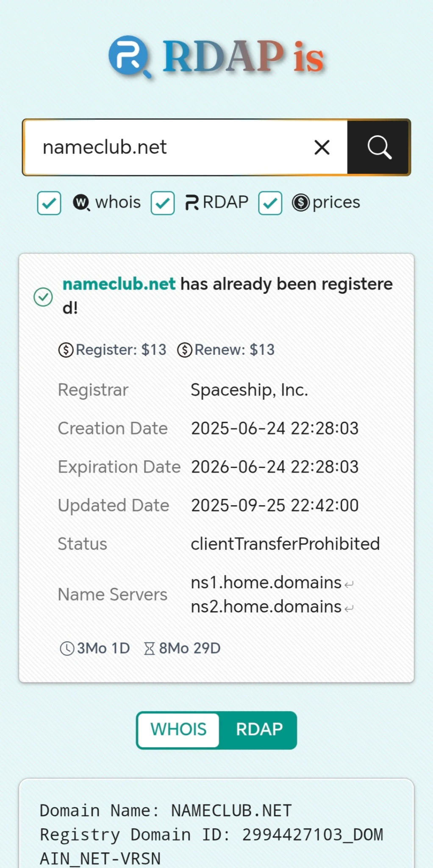The width and height of the screenshot is (433, 868).
Task: Click the Renew: $13 price link
Action: [x=226, y=350]
